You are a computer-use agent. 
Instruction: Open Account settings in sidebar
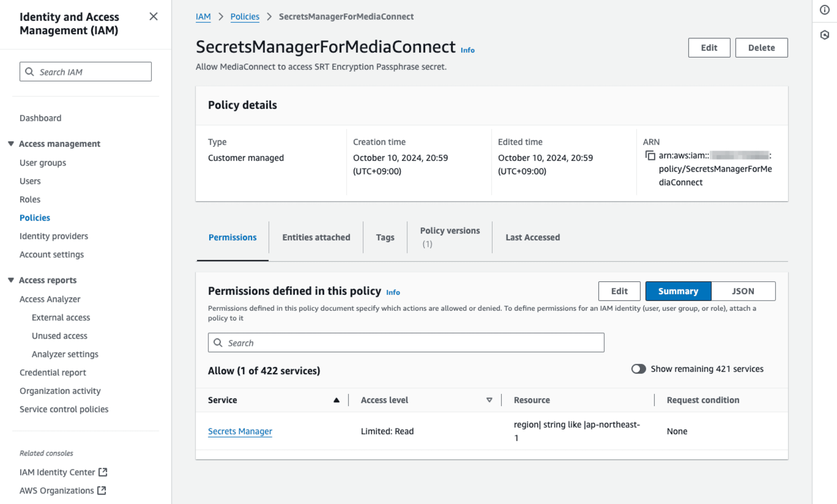pyautogui.click(x=51, y=254)
